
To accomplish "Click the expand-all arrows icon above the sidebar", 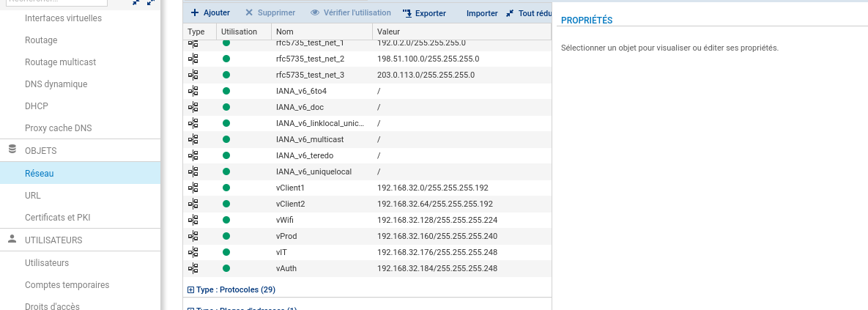I will point(150,2).
